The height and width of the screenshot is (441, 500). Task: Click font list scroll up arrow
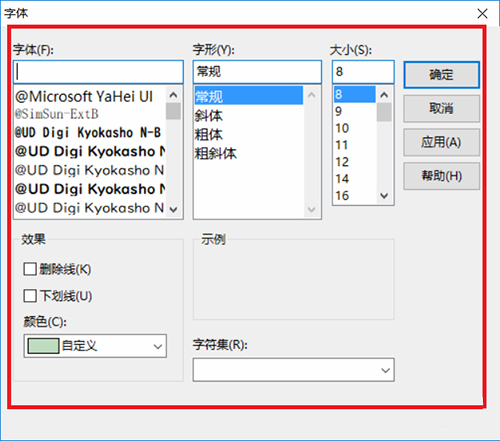173,95
